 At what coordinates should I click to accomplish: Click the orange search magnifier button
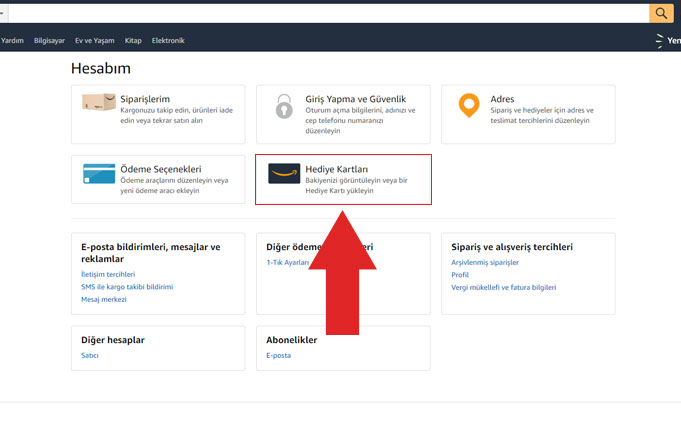pyautogui.click(x=661, y=12)
